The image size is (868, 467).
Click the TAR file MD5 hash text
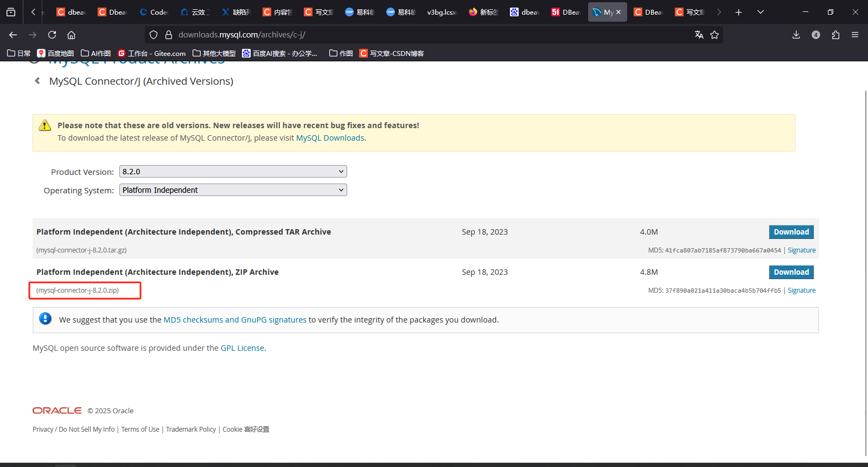click(723, 250)
